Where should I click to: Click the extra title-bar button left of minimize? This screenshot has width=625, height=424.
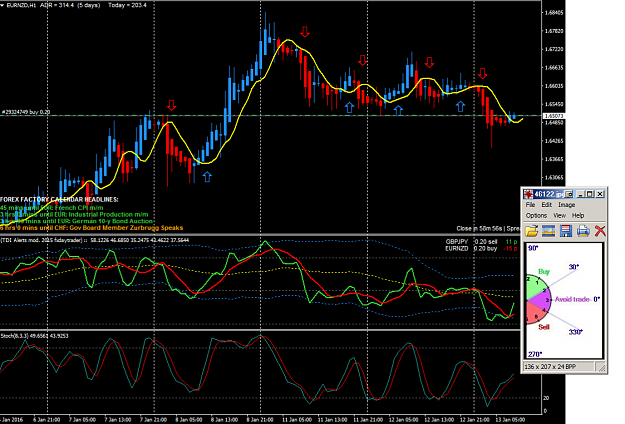pyautogui.click(x=569, y=194)
